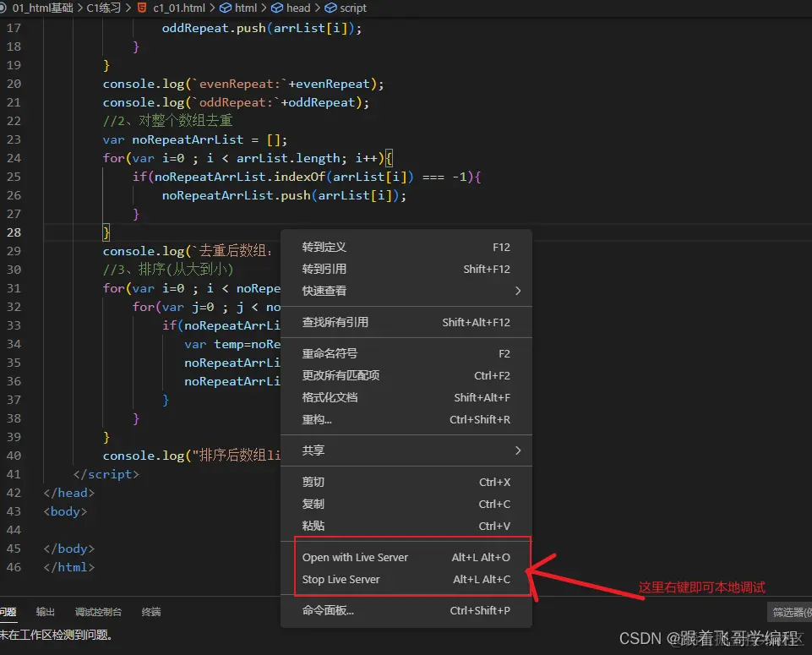812x655 pixels.
Task: Click Stop Live Server menu entry
Action: (406, 580)
